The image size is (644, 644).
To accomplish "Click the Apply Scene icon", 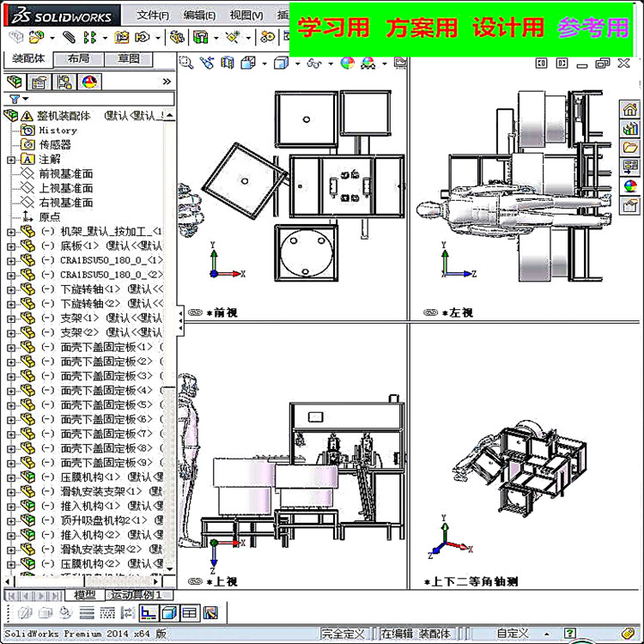I will click(x=368, y=63).
